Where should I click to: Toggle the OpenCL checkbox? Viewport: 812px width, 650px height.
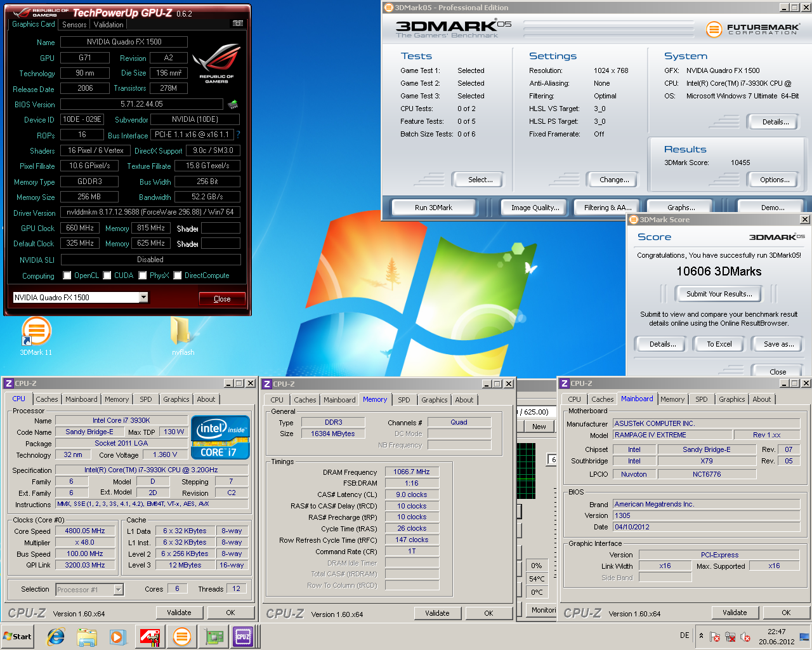coord(67,275)
